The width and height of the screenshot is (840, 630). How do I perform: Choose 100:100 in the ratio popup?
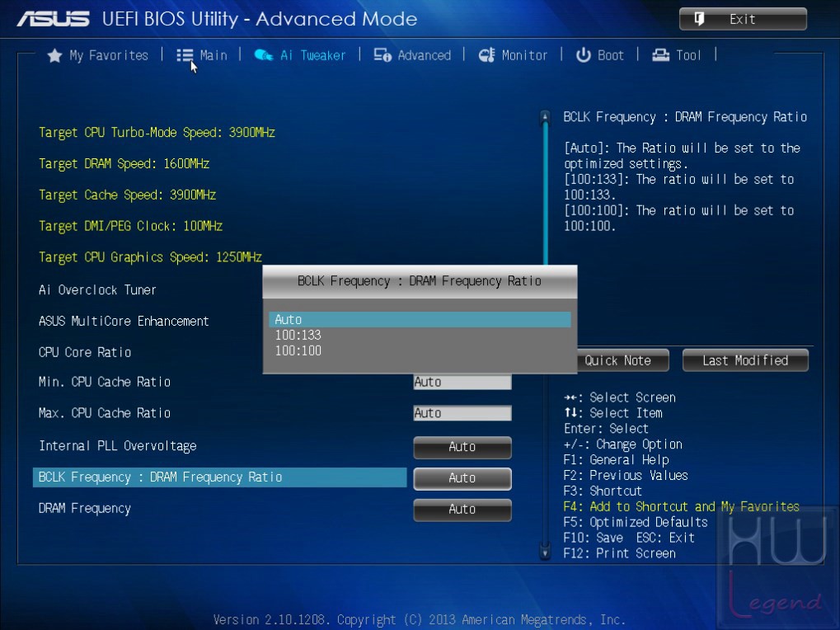pyautogui.click(x=420, y=350)
